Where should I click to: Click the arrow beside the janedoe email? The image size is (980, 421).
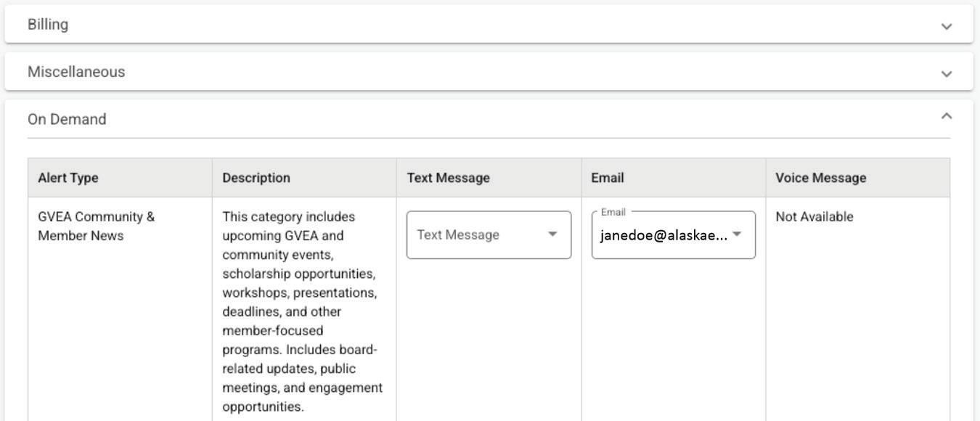[x=737, y=234]
